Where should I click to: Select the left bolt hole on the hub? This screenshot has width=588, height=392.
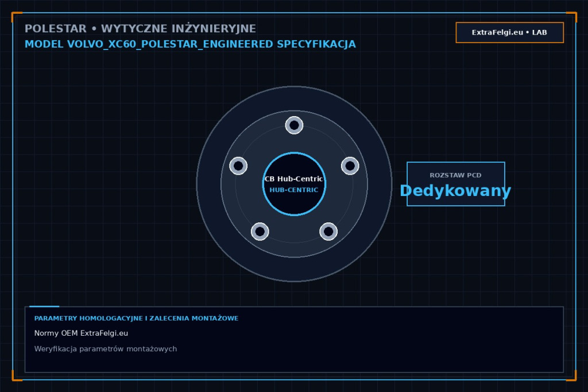click(x=238, y=166)
